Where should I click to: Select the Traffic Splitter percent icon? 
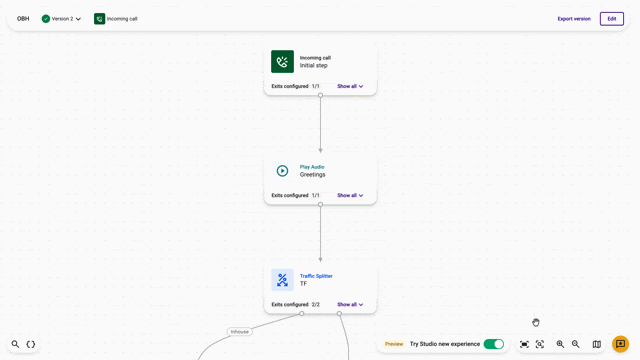282,280
